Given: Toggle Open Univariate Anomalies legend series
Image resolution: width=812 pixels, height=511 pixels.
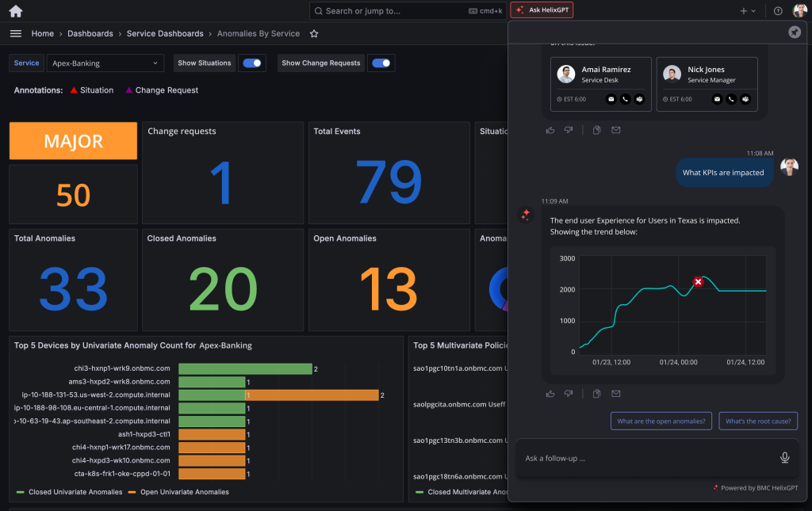Looking at the screenshot, I should coord(178,492).
